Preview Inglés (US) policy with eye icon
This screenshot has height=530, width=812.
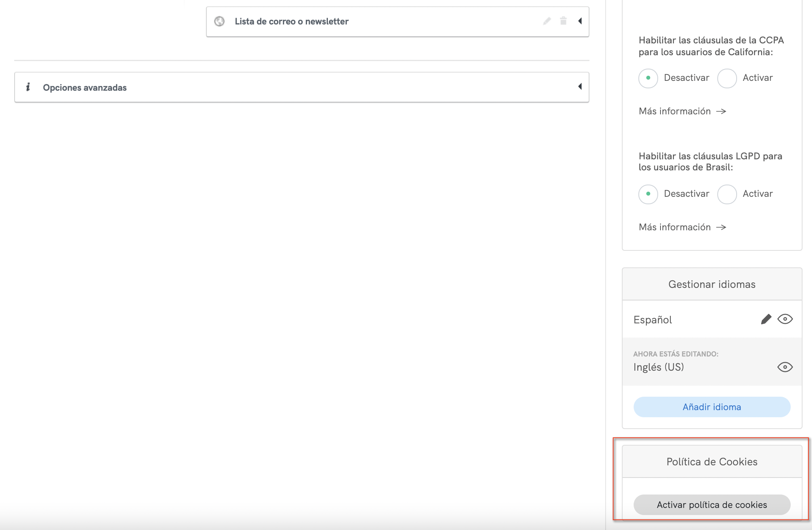785,367
